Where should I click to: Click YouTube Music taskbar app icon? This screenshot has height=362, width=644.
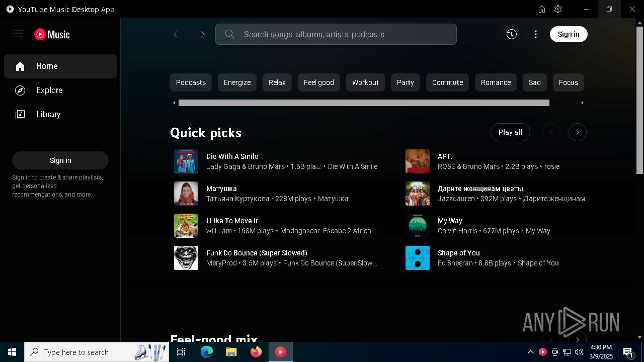pyautogui.click(x=281, y=352)
